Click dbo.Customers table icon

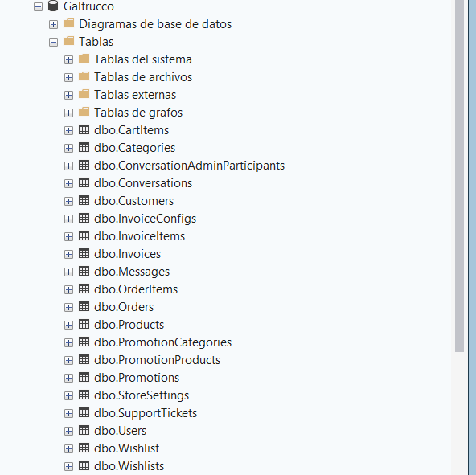(x=84, y=200)
